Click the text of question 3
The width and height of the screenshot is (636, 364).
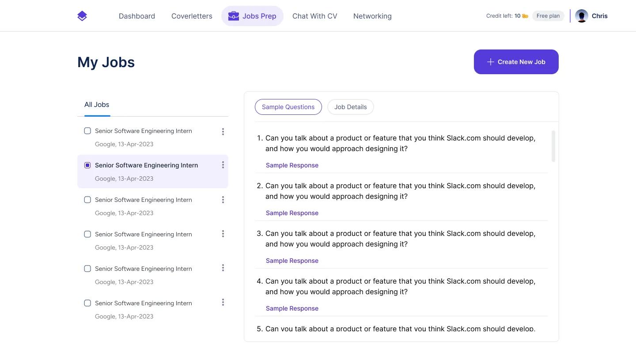400,239
